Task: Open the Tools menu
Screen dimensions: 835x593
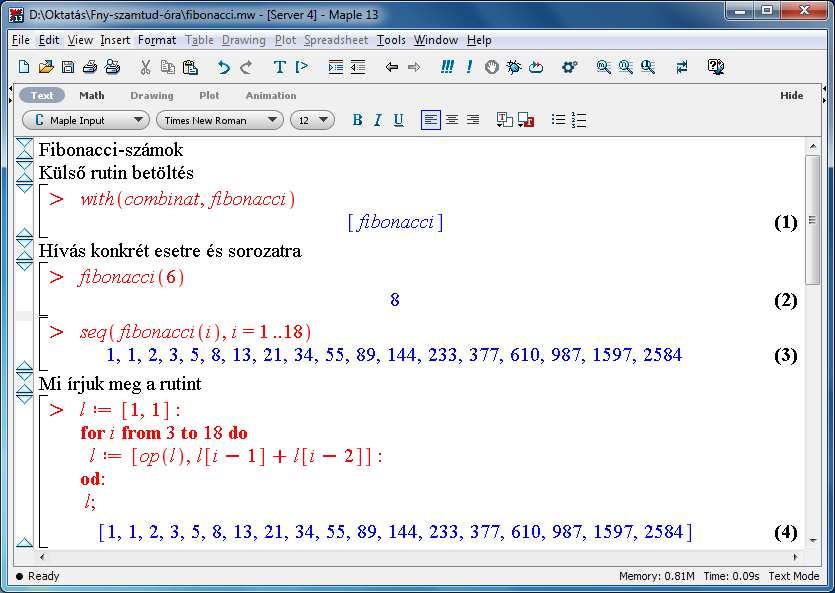Action: coord(391,40)
